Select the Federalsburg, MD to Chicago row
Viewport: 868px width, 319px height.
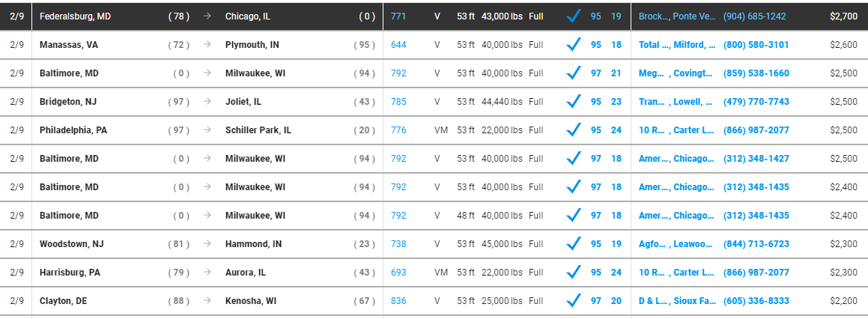[x=434, y=16]
